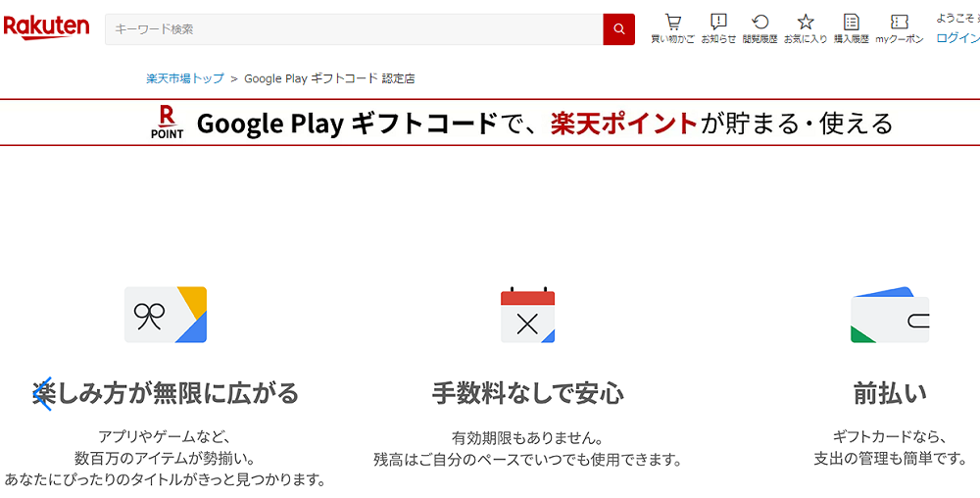Screen dimensions: 980x498
Task: Open the 閲覧履歴 browsing history icon
Action: tap(760, 28)
